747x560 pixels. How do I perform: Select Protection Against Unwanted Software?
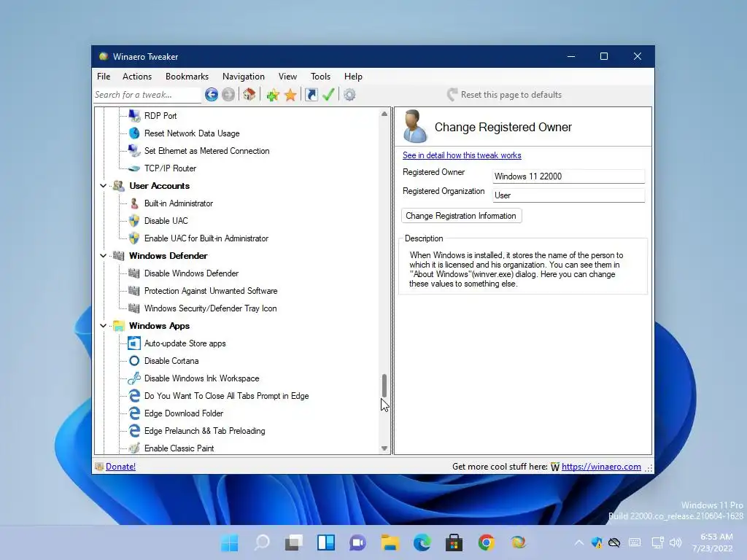(x=211, y=291)
